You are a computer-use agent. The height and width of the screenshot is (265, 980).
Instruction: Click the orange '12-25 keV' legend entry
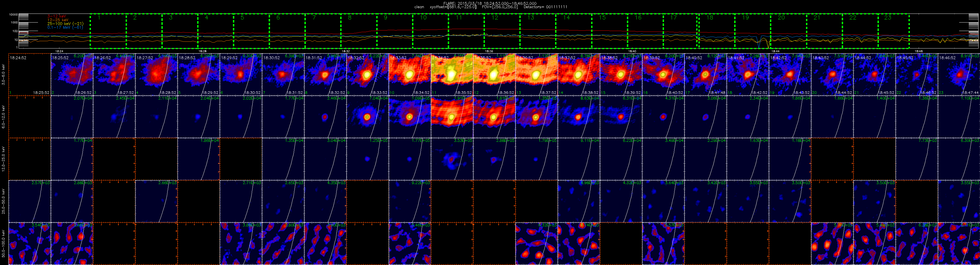(58, 20)
